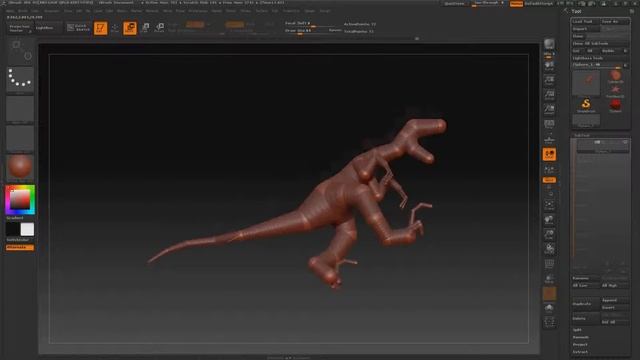Click the Duplicate subtool button

click(x=585, y=304)
